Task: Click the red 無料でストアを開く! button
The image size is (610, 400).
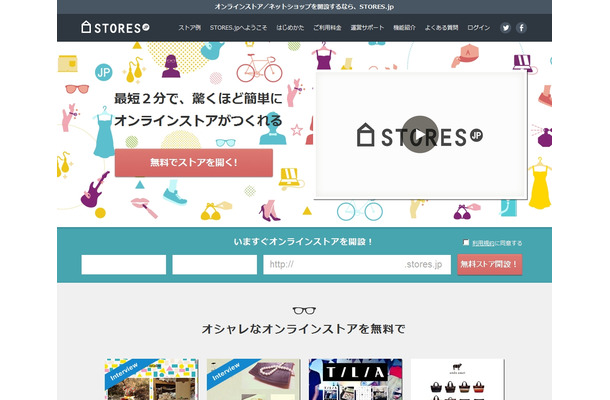Action: 194,163
